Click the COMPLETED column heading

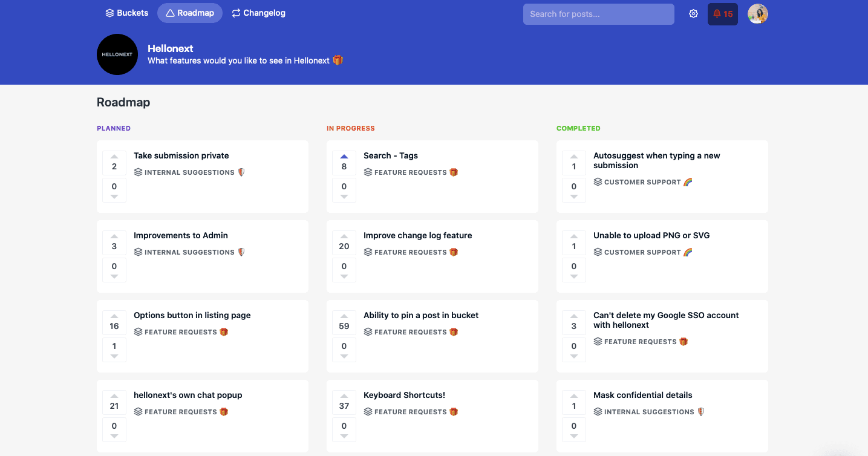[578, 128]
